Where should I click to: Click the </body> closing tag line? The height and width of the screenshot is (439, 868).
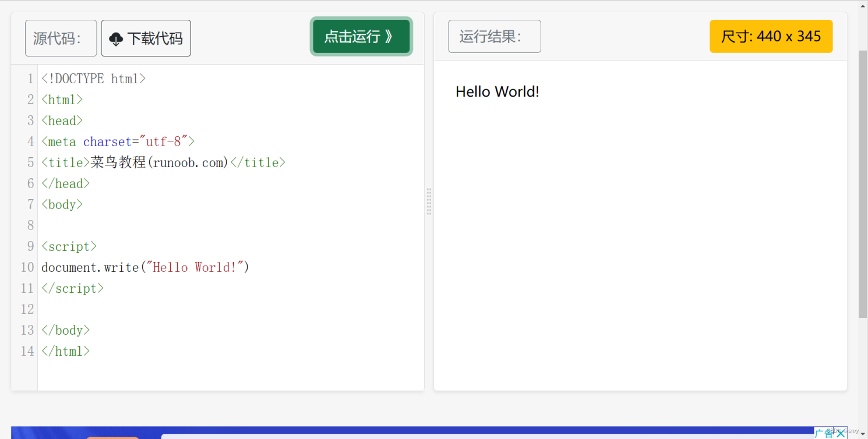(x=66, y=330)
